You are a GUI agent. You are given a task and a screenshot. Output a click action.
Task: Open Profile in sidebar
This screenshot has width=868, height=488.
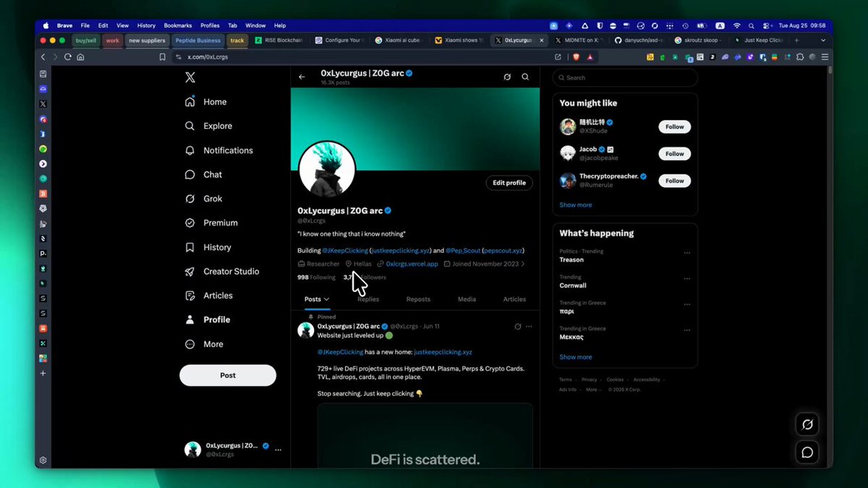click(x=207, y=320)
